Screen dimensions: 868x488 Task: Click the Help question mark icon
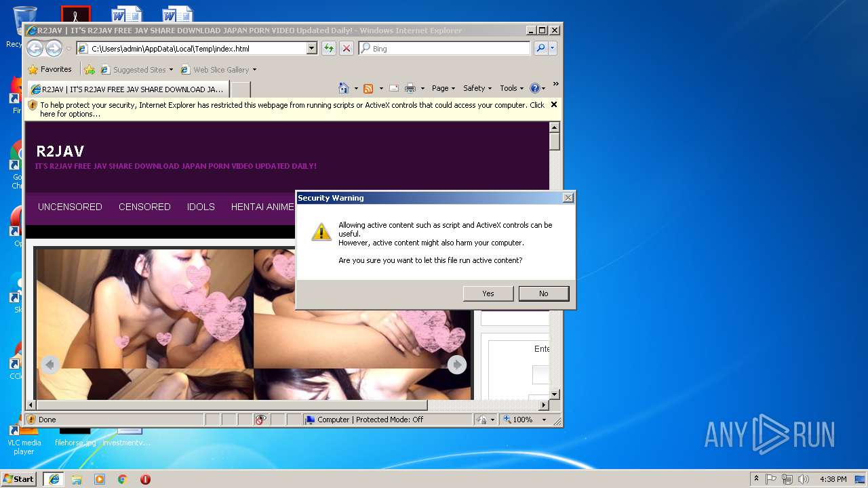click(534, 88)
